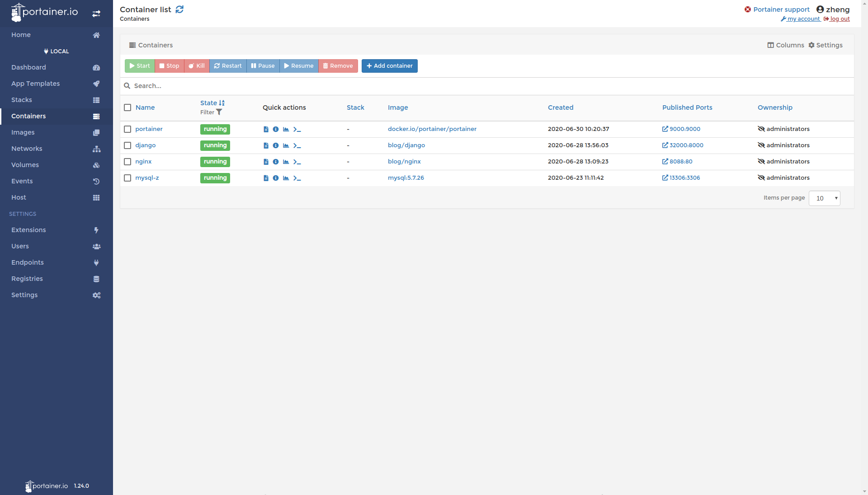Click the Stop container action icon
Viewport: 868px width, 495px height.
click(x=169, y=65)
